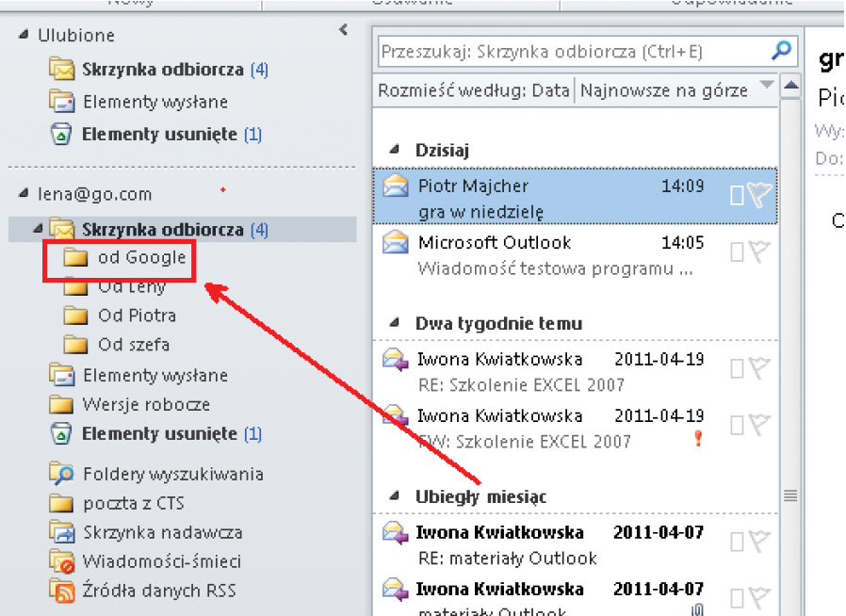Collapse the lena@go.com account tree
The height and width of the screenshot is (616, 846).
click(x=23, y=194)
